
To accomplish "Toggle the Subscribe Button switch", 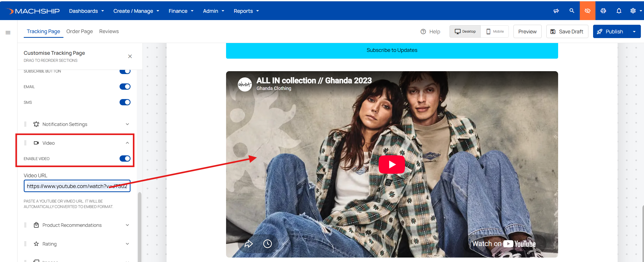I will (125, 71).
